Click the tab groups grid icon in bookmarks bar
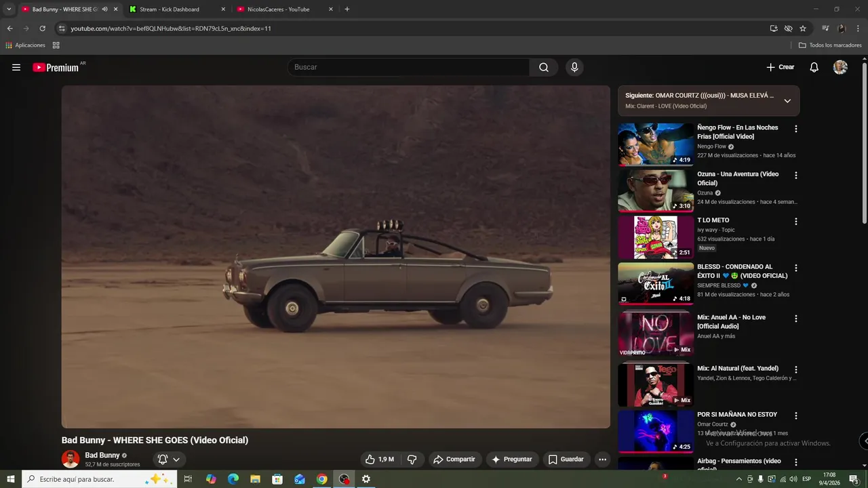The image size is (868, 488). tap(56, 45)
